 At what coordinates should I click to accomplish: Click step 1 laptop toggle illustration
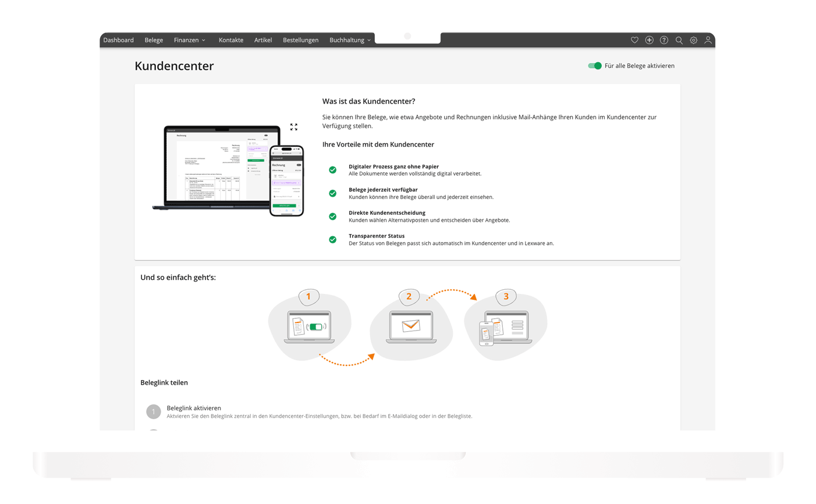tap(309, 327)
